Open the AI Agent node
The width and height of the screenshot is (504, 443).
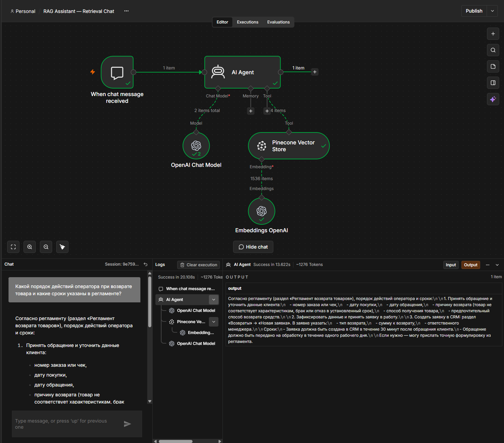242,72
